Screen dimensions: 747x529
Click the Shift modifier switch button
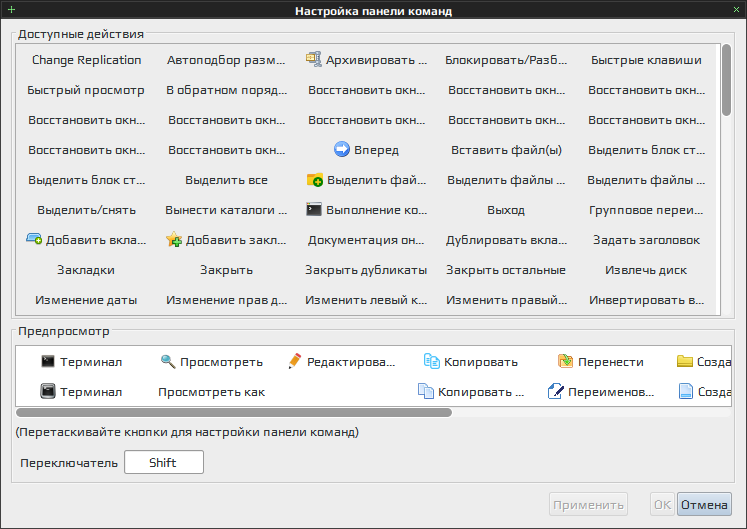coord(163,463)
